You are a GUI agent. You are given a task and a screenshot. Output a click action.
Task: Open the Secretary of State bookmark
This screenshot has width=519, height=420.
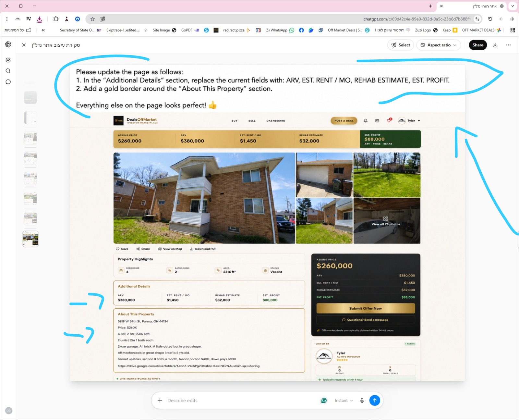pyautogui.click(x=81, y=30)
